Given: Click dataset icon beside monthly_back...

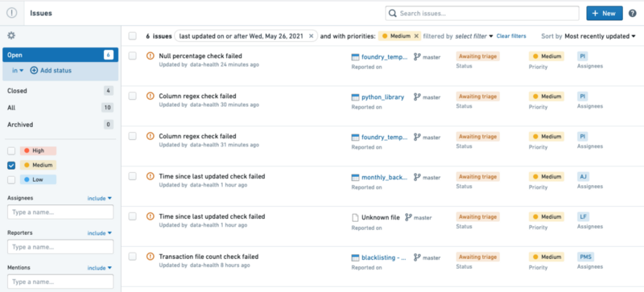Looking at the screenshot, I should click(355, 178).
